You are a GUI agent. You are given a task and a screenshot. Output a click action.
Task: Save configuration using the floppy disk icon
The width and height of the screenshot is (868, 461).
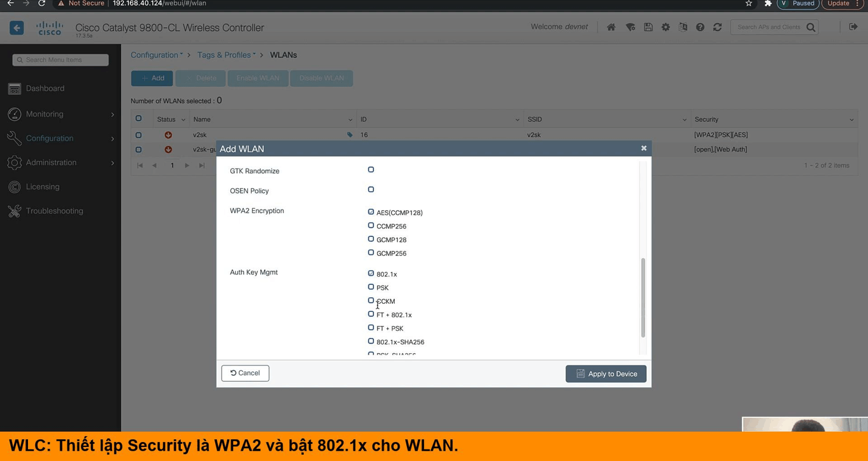pyautogui.click(x=648, y=27)
